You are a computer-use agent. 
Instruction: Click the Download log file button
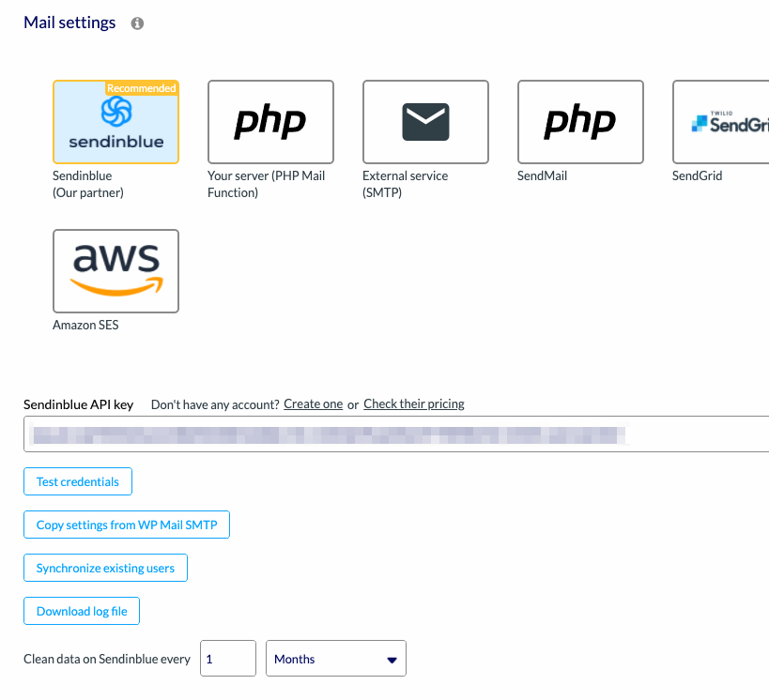pyautogui.click(x=82, y=611)
